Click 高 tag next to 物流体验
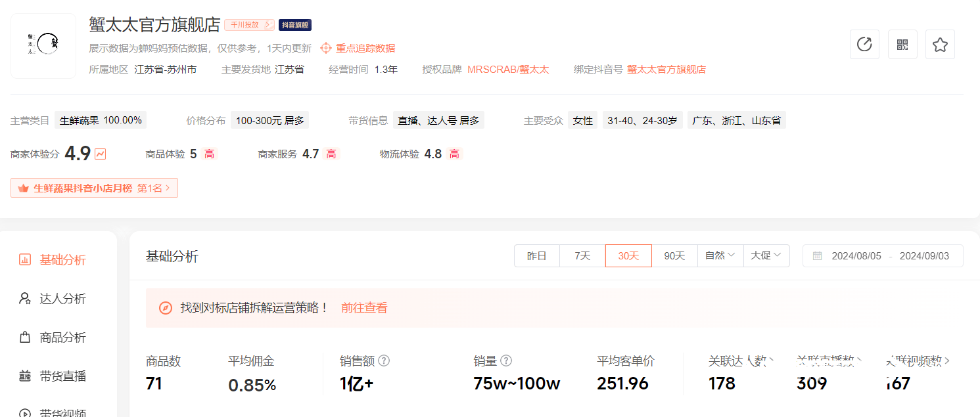The width and height of the screenshot is (980, 417). [x=454, y=154]
